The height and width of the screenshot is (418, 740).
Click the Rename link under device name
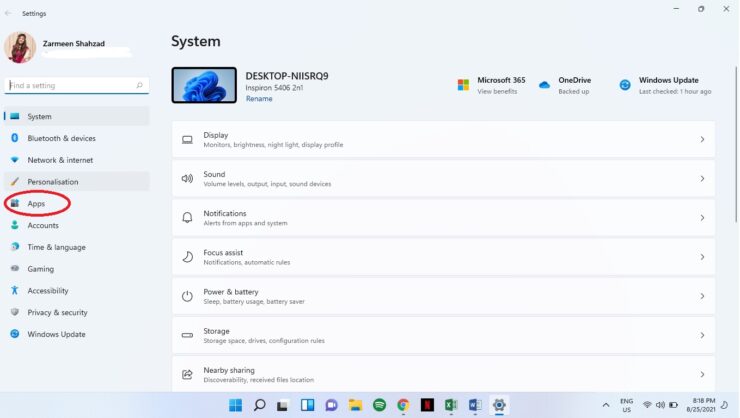coord(259,99)
